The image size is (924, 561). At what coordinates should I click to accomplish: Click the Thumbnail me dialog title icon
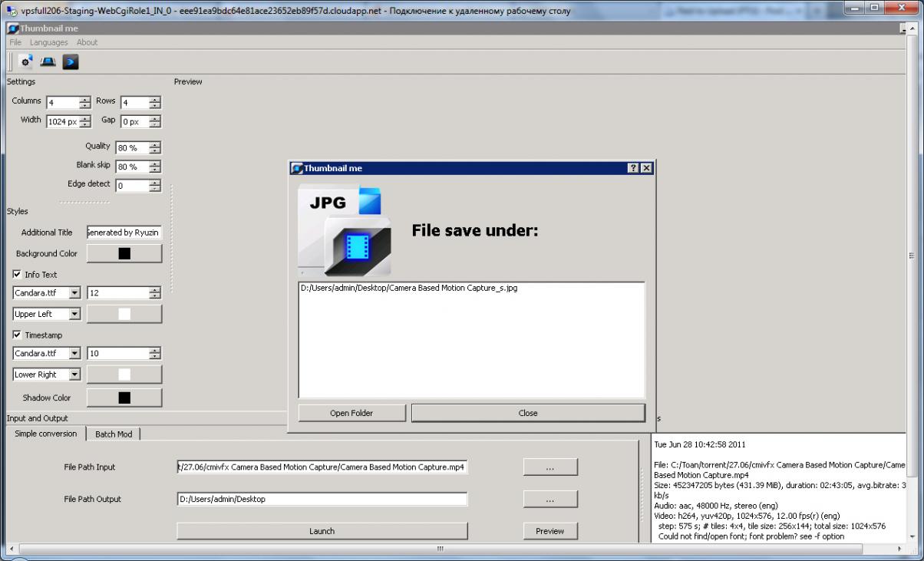(297, 168)
